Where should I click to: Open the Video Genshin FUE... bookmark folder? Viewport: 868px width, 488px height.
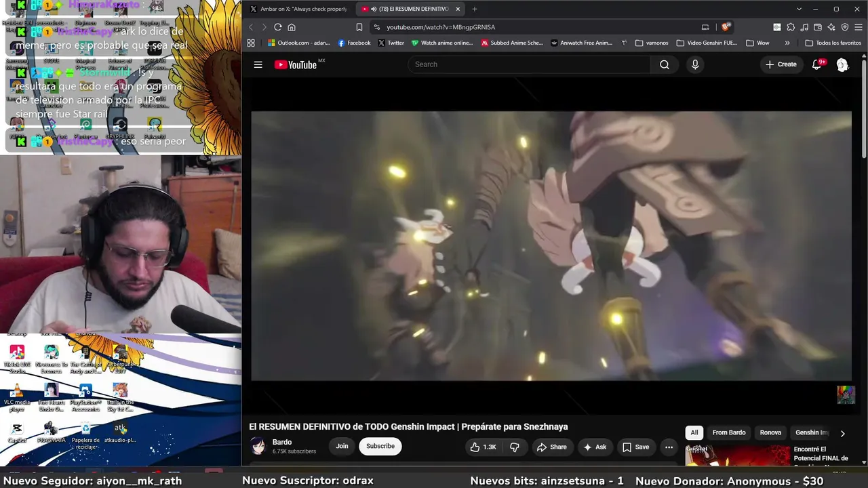point(707,43)
